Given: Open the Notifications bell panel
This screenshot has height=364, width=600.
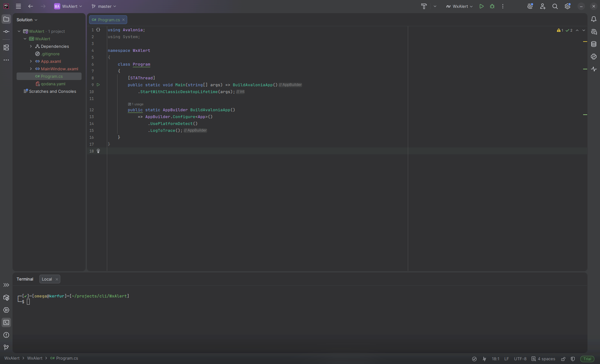Looking at the screenshot, I should [x=594, y=19].
